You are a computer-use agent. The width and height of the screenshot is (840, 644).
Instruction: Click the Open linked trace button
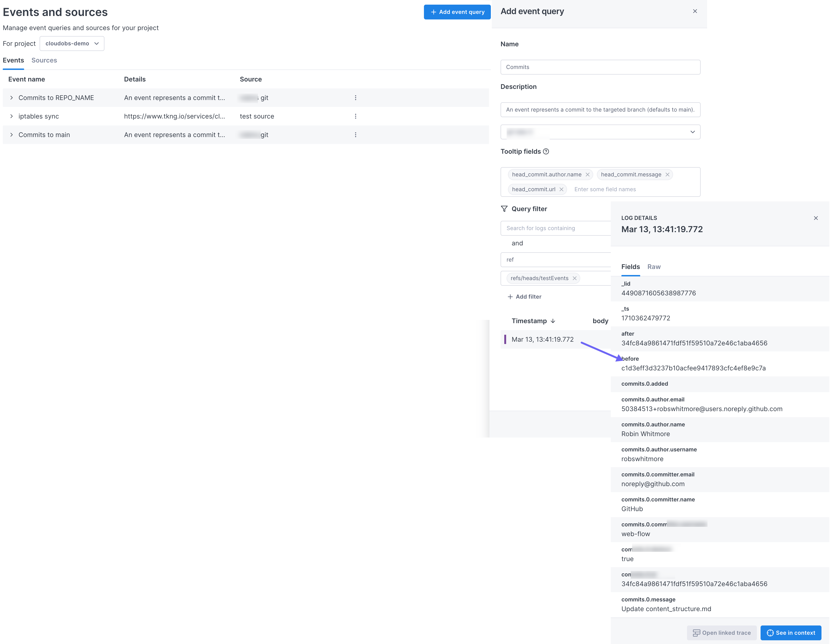[721, 632]
